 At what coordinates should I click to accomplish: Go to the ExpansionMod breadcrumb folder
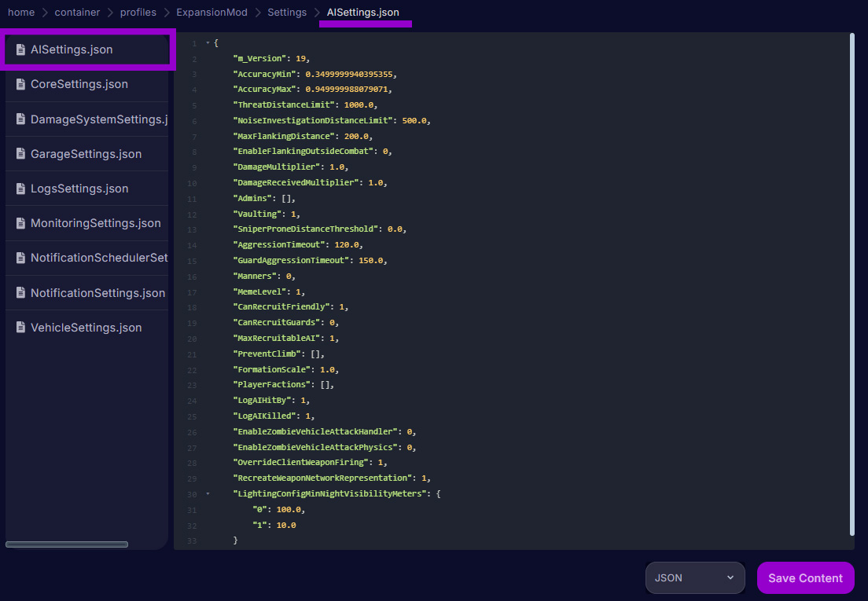pos(211,13)
